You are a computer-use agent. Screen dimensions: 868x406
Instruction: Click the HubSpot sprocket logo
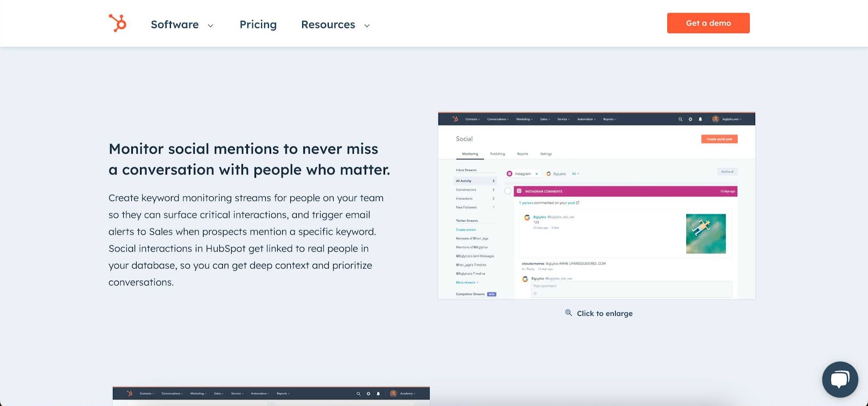(118, 23)
